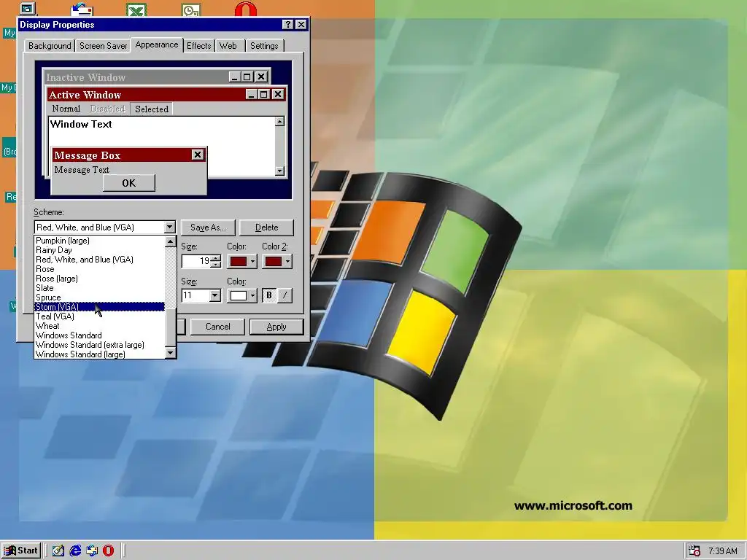Click the monitor desktop icon at the top-left
The height and width of the screenshot is (560, 747).
pos(27,9)
